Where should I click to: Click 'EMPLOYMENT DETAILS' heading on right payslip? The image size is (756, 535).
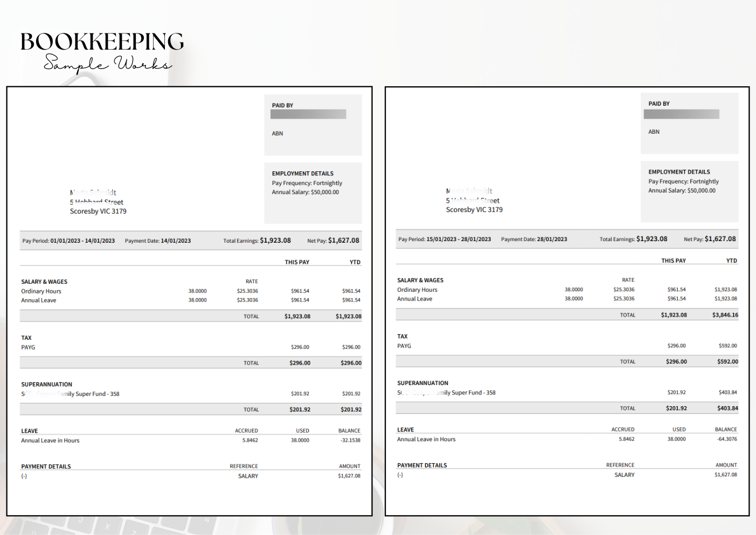(679, 172)
